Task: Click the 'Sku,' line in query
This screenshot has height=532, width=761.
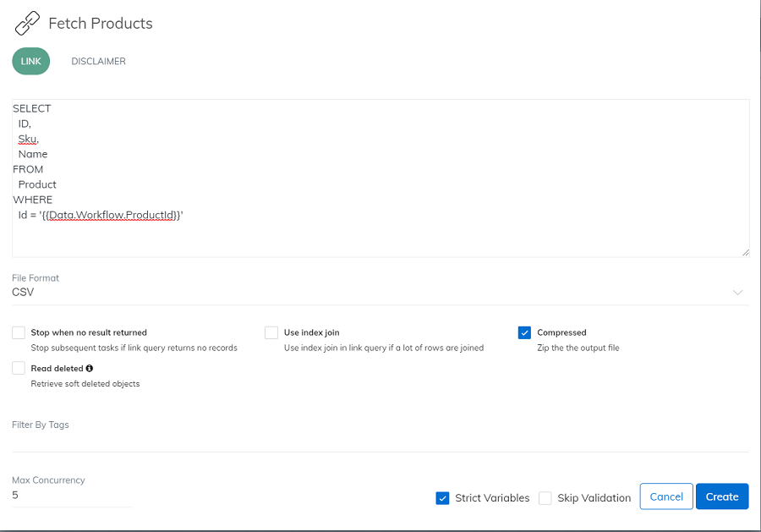Action: pyautogui.click(x=28, y=139)
